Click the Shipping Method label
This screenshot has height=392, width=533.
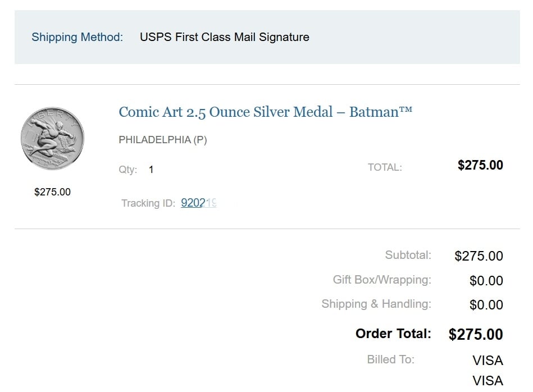click(77, 38)
